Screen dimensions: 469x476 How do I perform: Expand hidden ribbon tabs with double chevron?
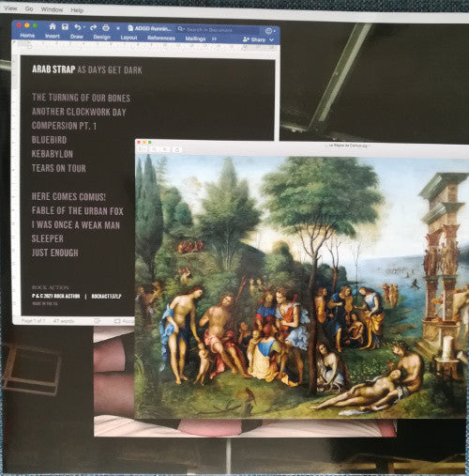click(214, 38)
